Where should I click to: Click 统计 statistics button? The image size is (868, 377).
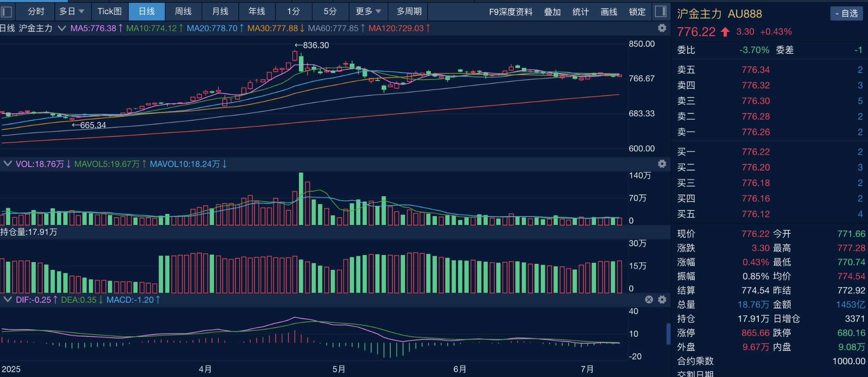coord(581,12)
